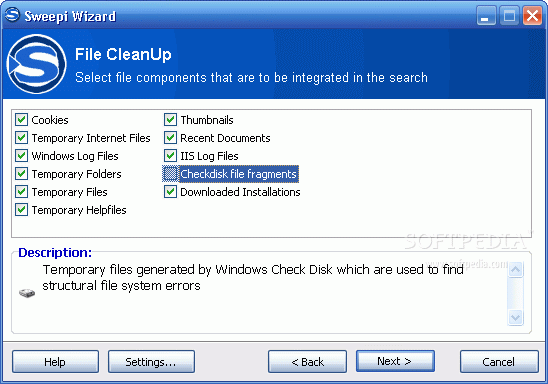Toggle Recent Documents checkbox
Screen dimensions: 548x384
(170, 138)
